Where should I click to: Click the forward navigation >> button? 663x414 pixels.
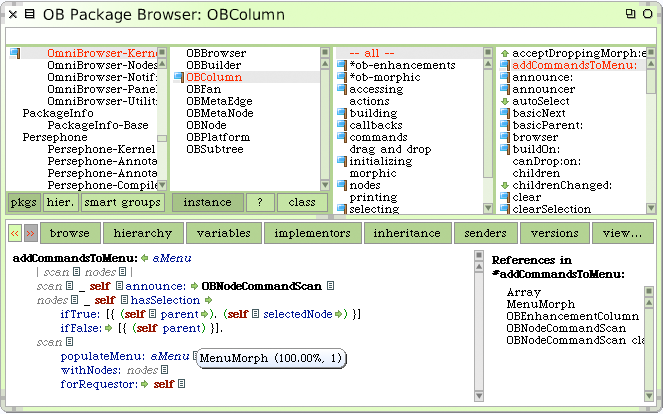click(30, 233)
